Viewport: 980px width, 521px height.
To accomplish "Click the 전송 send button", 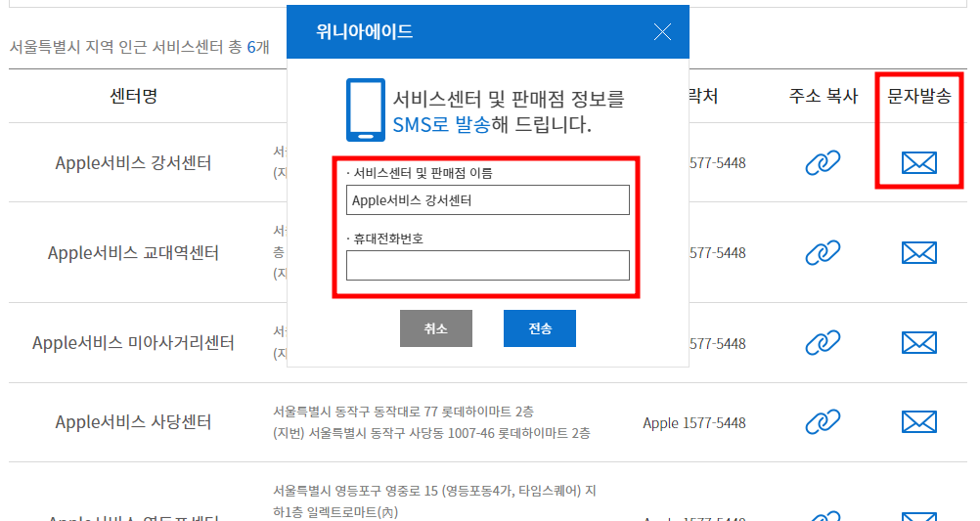I will (x=539, y=328).
